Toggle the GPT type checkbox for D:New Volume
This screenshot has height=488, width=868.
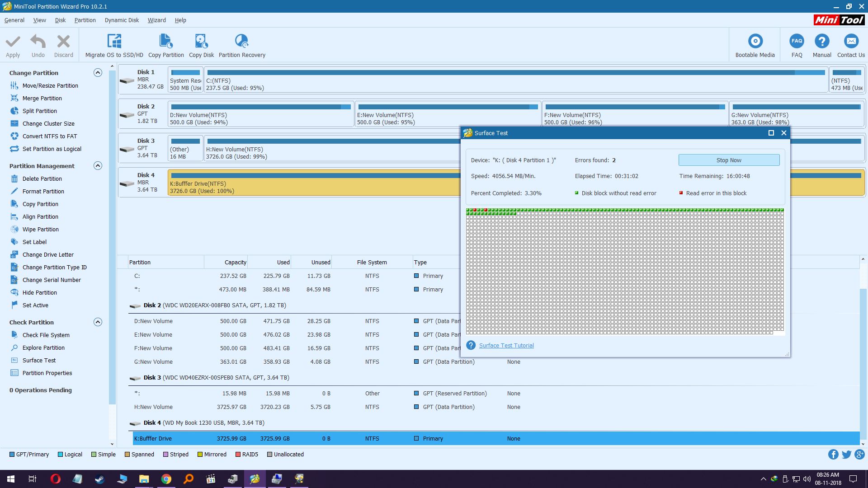pos(416,321)
